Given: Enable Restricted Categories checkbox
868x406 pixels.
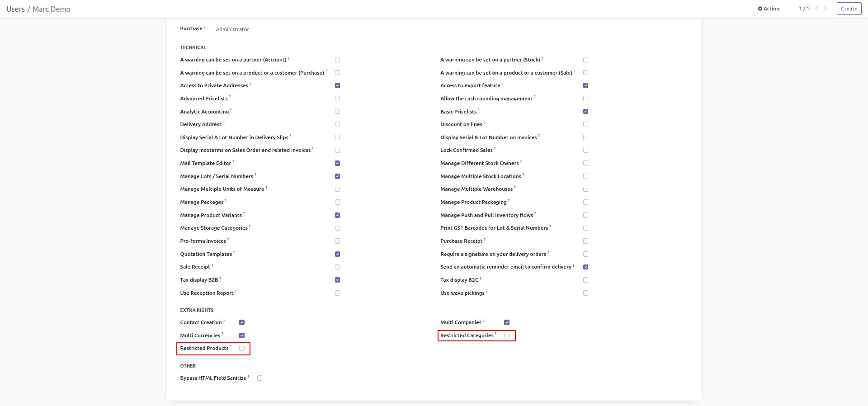Looking at the screenshot, I should tap(507, 335).
